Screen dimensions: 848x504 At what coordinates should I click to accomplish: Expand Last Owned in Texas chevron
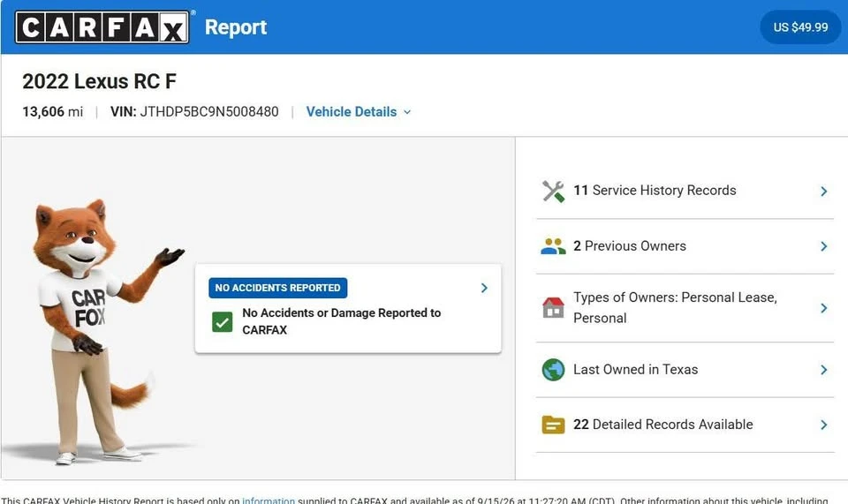823,370
